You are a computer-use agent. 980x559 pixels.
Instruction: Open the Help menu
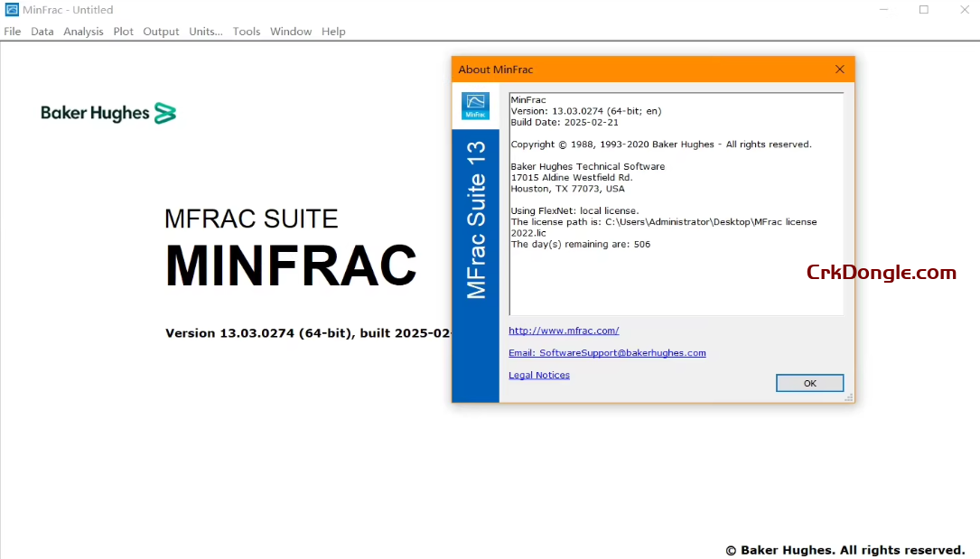[333, 31]
